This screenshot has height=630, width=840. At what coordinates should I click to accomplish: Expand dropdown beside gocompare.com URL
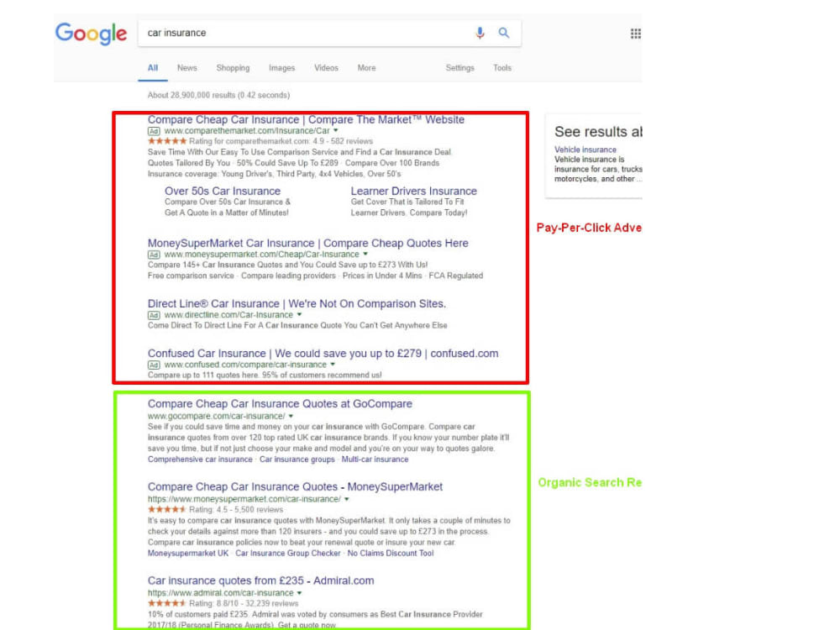pyautogui.click(x=291, y=417)
